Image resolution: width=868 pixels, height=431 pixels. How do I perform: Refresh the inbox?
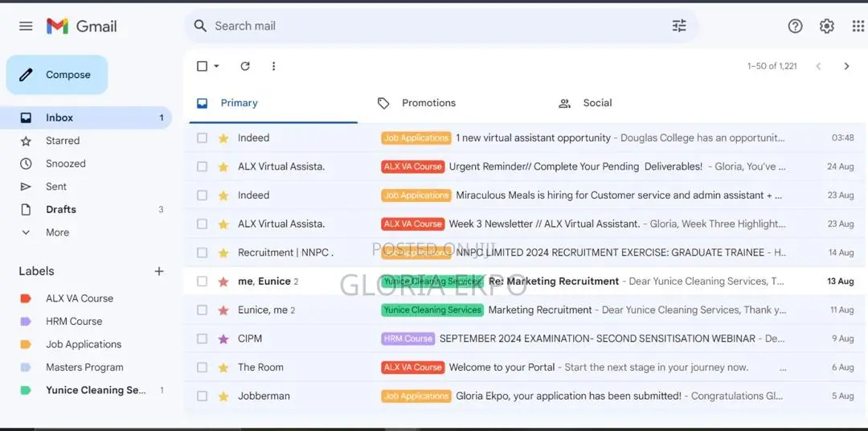(x=245, y=66)
